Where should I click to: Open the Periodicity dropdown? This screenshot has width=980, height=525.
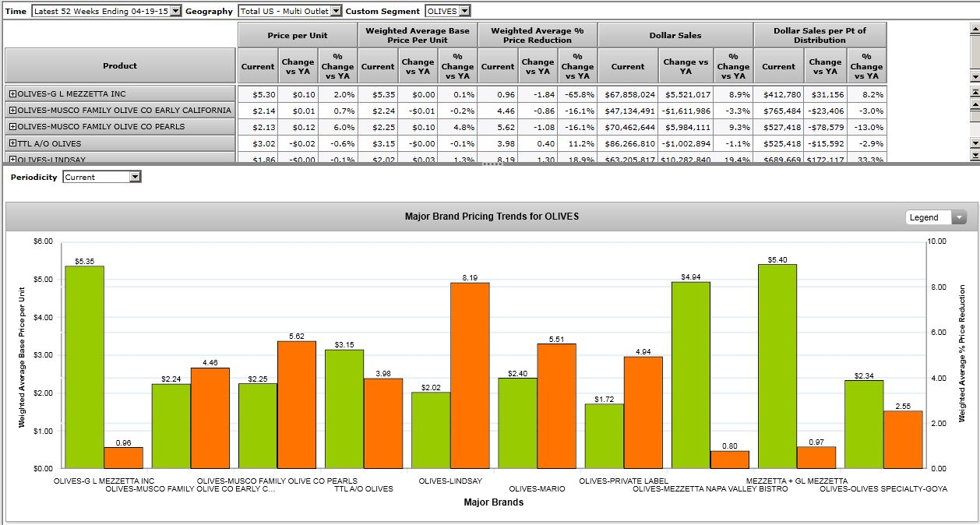click(136, 177)
